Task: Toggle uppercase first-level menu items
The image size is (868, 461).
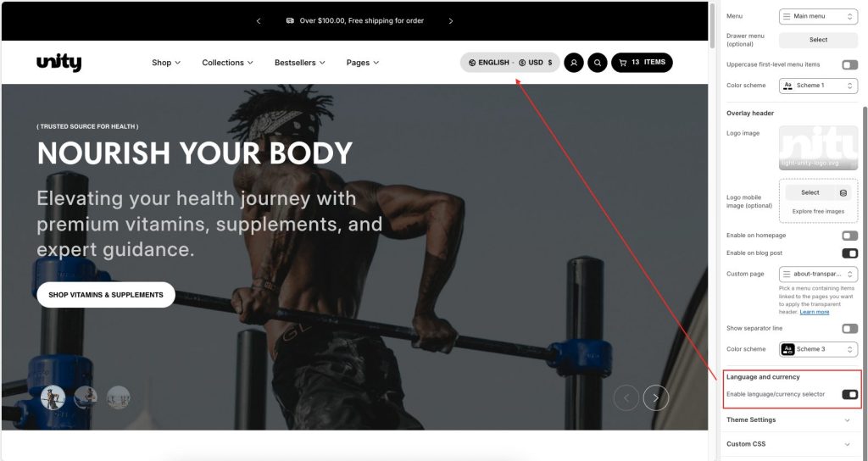Action: click(849, 64)
